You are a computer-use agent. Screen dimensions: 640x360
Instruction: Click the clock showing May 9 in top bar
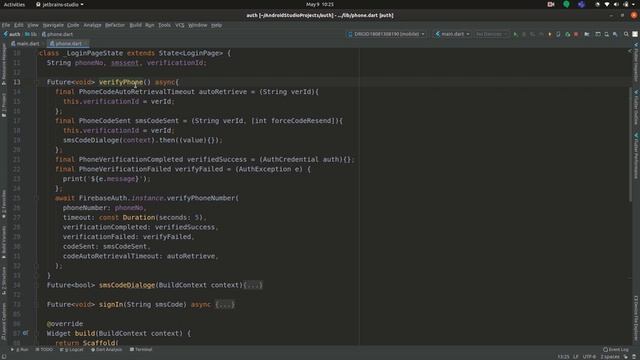coord(320,4)
